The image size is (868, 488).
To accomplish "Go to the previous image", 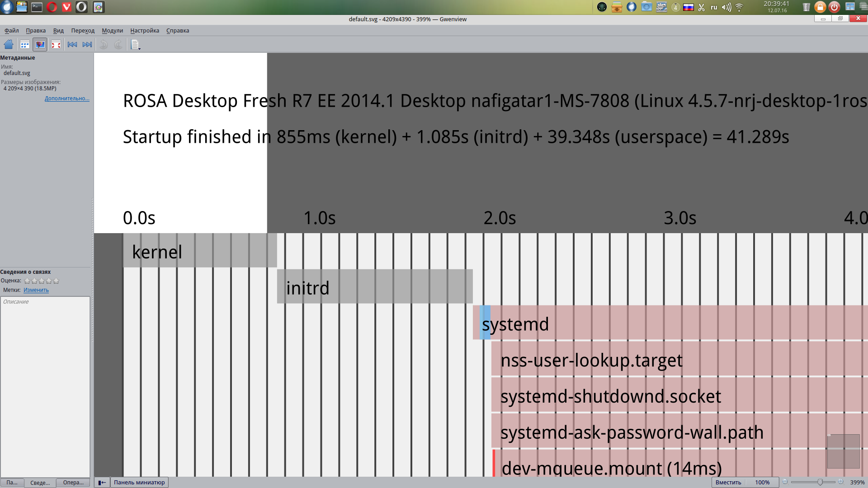I will (72, 44).
